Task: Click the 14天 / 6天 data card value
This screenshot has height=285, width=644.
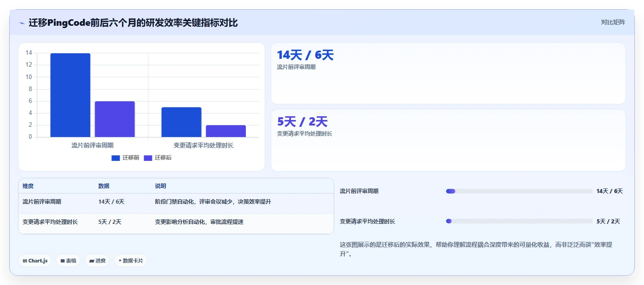Action: tap(305, 55)
